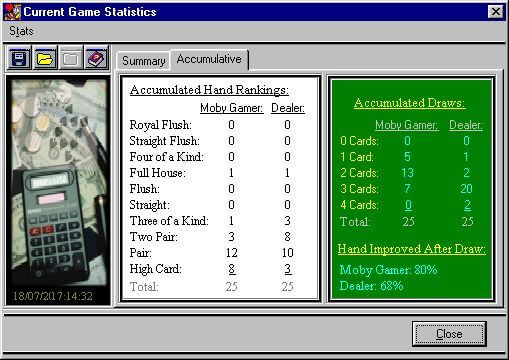Click the calculator and money picture
The image size is (509, 360).
[x=58, y=183]
